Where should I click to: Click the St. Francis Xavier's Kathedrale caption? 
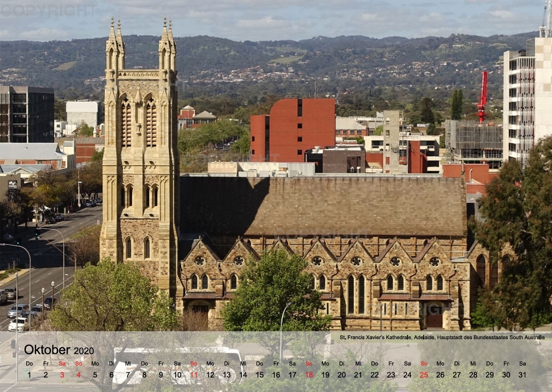pos(442,337)
